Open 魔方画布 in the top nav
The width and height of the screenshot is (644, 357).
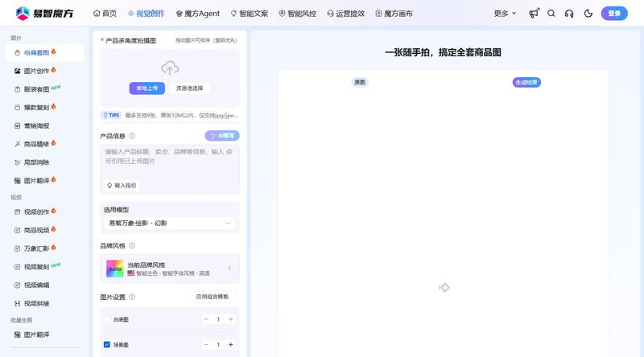pos(394,14)
